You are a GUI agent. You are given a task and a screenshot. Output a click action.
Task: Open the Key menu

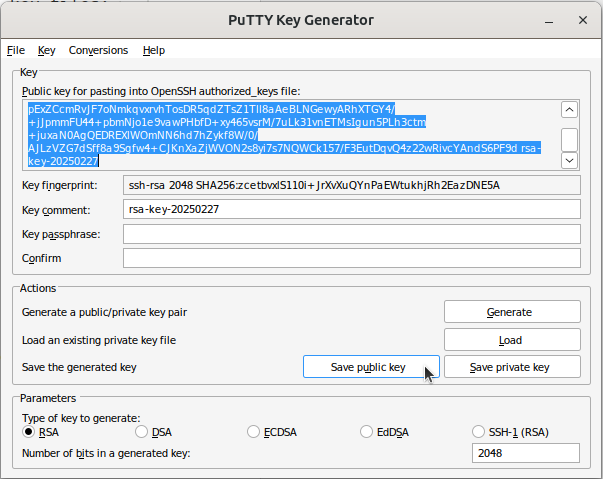pos(47,50)
